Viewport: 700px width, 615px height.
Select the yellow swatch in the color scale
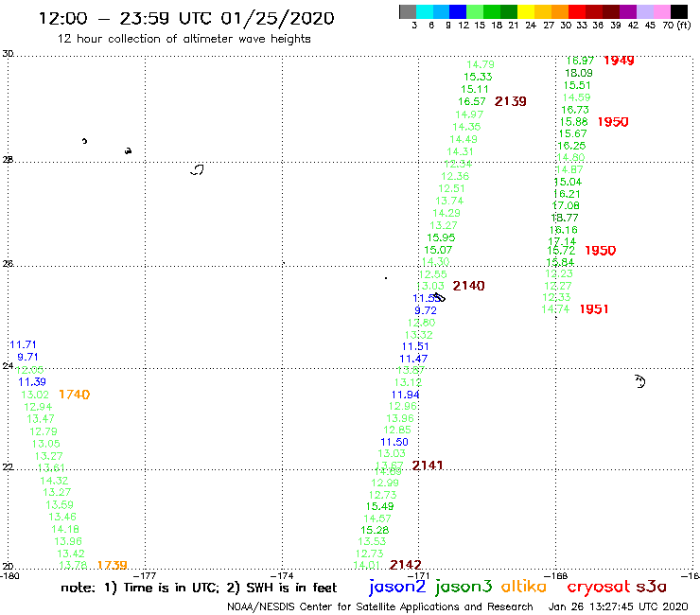pyautogui.click(x=526, y=11)
